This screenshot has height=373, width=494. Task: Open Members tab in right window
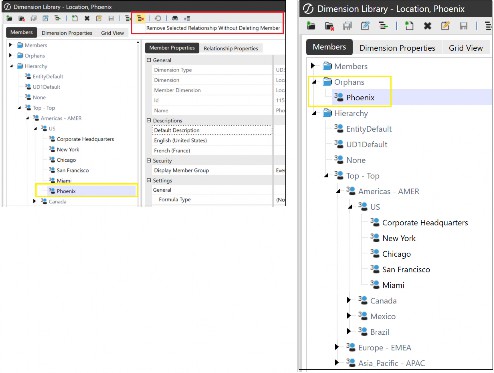[329, 47]
